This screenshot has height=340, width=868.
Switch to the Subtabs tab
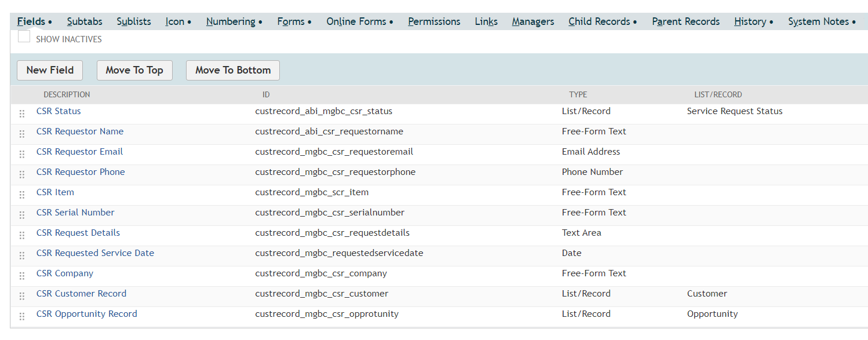point(85,21)
